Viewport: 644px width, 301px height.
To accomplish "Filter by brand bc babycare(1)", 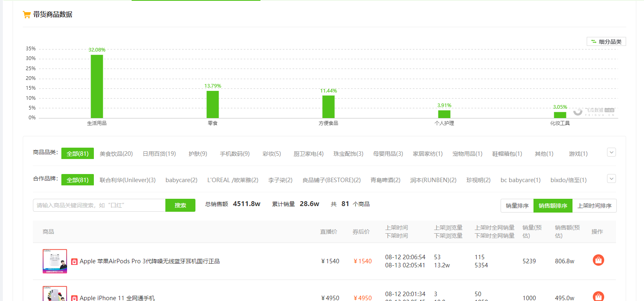I will coord(520,180).
